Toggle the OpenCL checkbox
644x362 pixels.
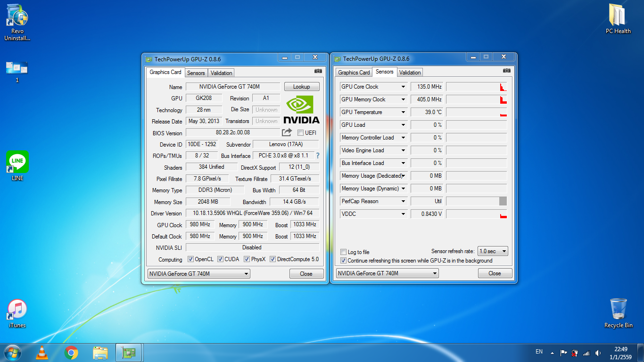tap(190, 259)
